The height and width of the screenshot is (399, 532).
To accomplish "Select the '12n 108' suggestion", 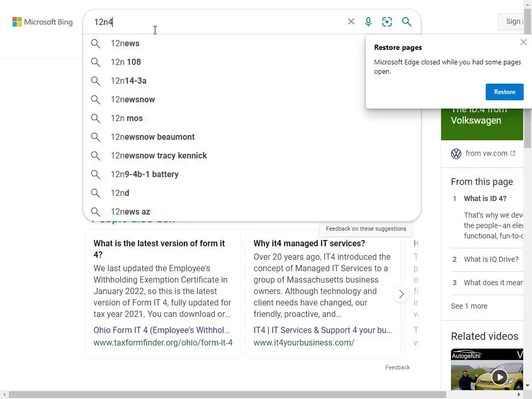I will point(252,62).
